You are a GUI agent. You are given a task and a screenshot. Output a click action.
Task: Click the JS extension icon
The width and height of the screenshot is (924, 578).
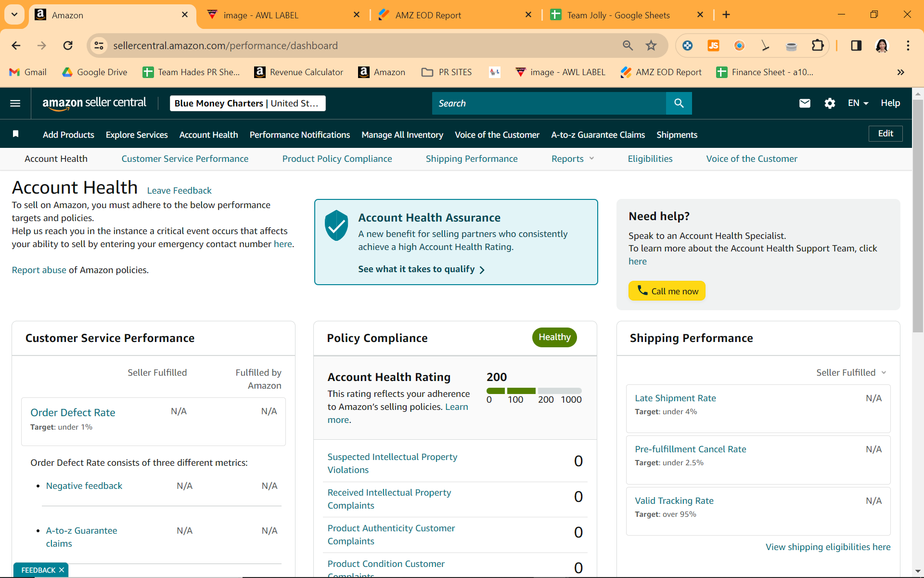pos(713,45)
